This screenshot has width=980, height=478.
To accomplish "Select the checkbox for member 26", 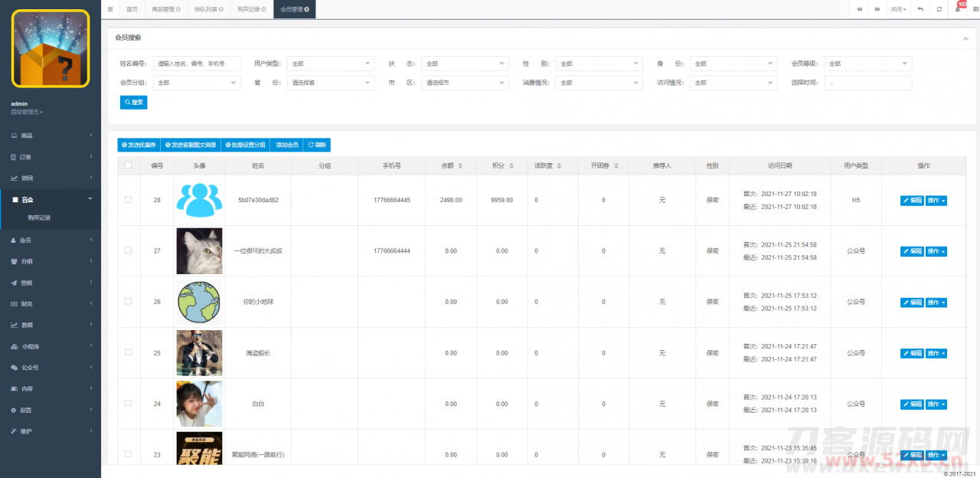I will click(128, 302).
